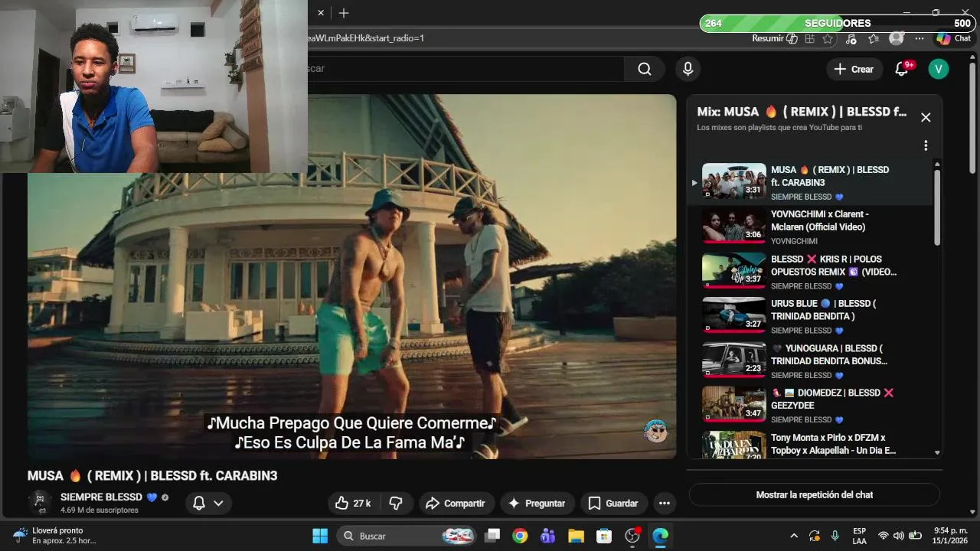Select DIOMEDEZ | BLESSD GEEZYDEE playlist item
This screenshot has height=551, width=980.
[812, 405]
